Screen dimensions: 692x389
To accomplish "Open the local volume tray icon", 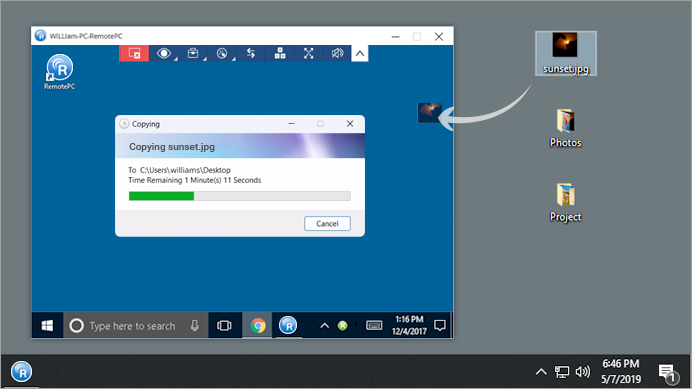I will [583, 372].
